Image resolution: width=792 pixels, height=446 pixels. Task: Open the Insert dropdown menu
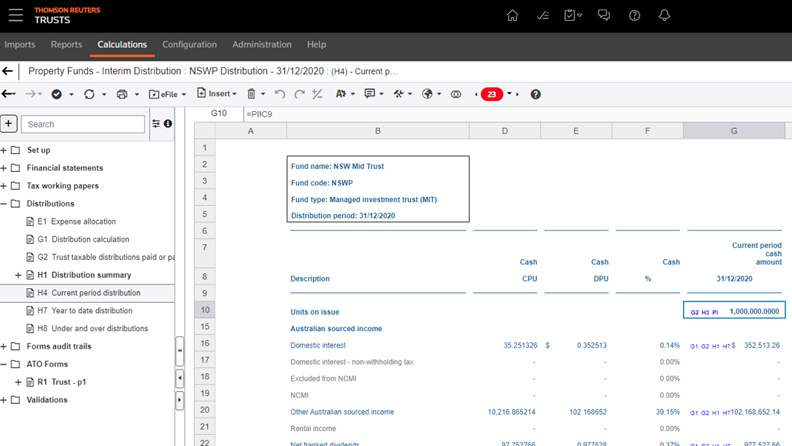pos(215,94)
